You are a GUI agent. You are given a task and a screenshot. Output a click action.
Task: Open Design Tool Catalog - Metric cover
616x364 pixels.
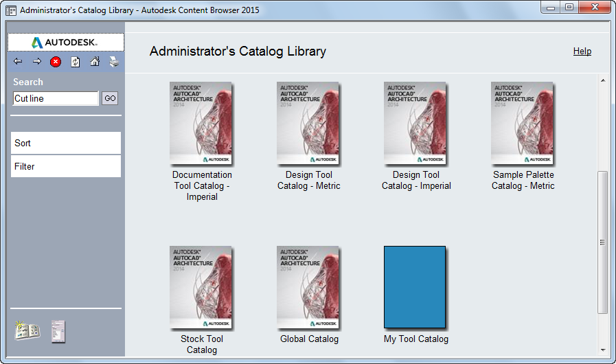tap(308, 124)
